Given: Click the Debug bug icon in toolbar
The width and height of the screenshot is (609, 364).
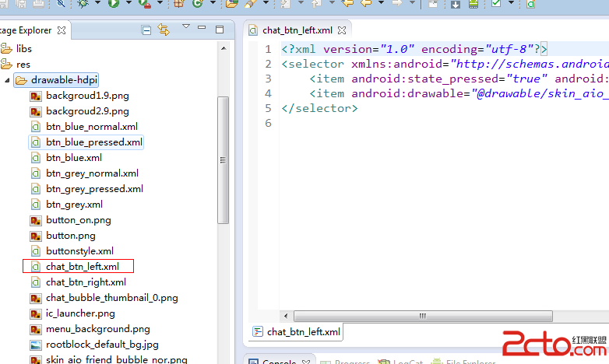Looking at the screenshot, I should (x=83, y=4).
